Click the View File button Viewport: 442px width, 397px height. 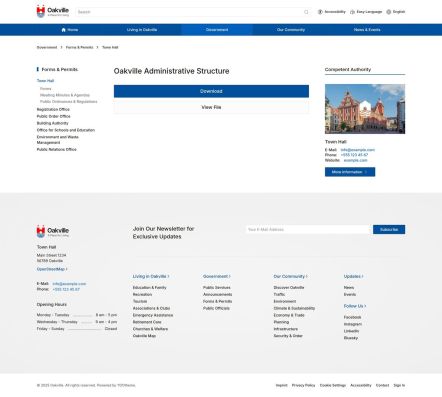click(x=211, y=107)
